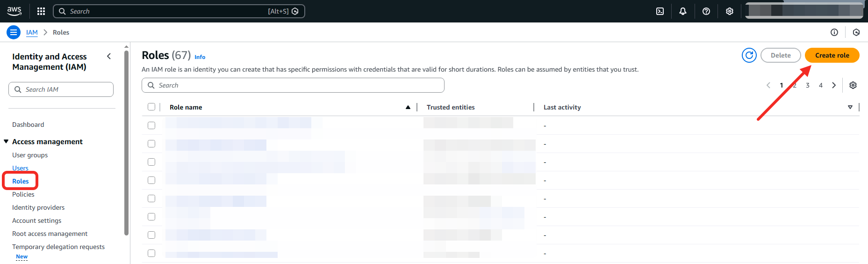
Task: Go to Identity providers page
Action: coord(38,207)
